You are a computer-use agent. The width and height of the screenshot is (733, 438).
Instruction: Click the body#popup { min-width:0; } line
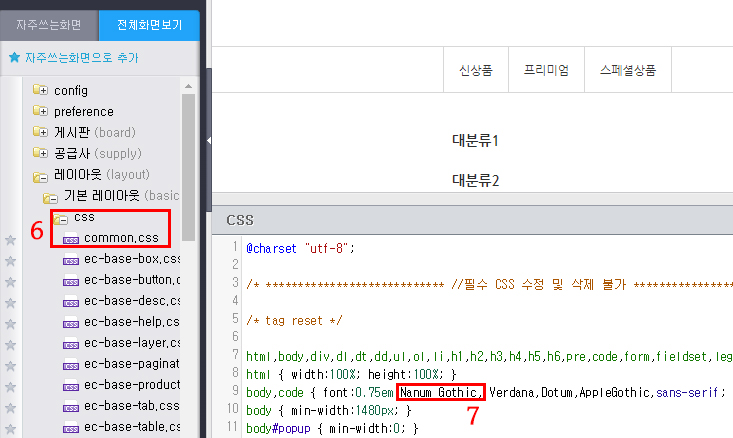332,428
